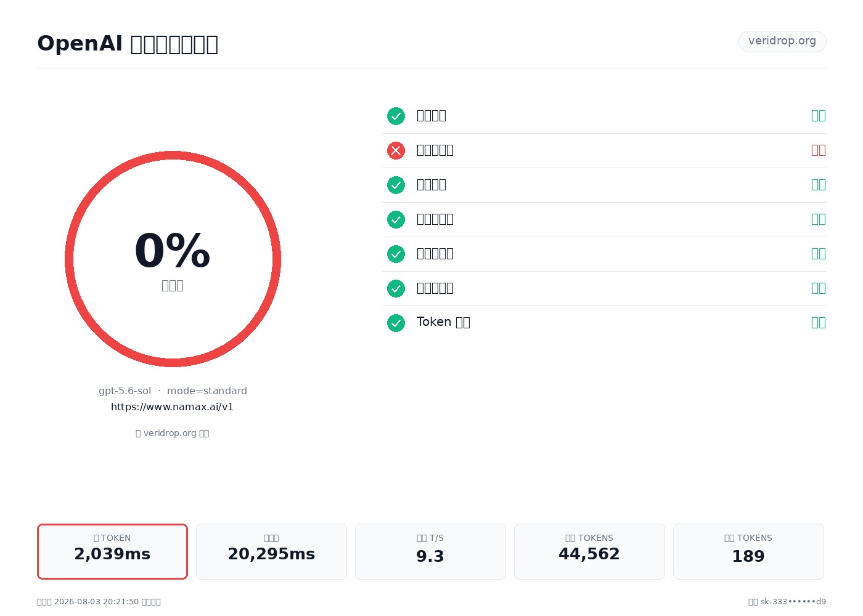Viewport: 863px width, 616px height.
Task: Click the masked key sk-333••••••d9
Action: (793, 601)
